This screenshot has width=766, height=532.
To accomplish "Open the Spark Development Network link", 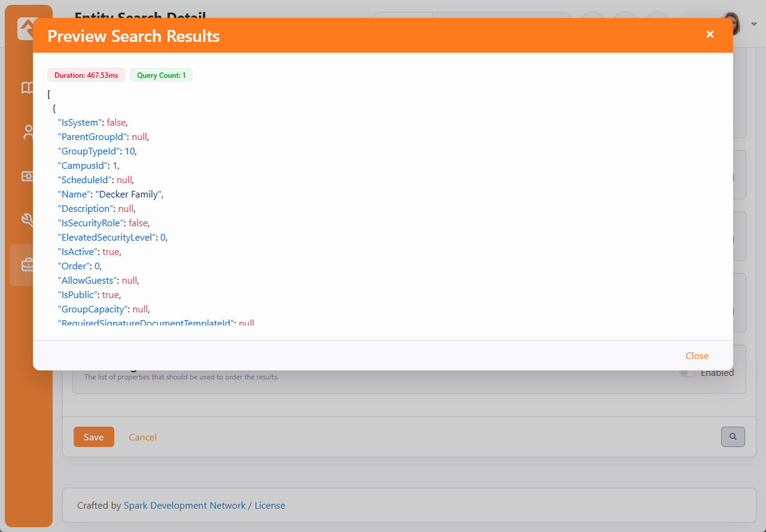I will (184, 506).
